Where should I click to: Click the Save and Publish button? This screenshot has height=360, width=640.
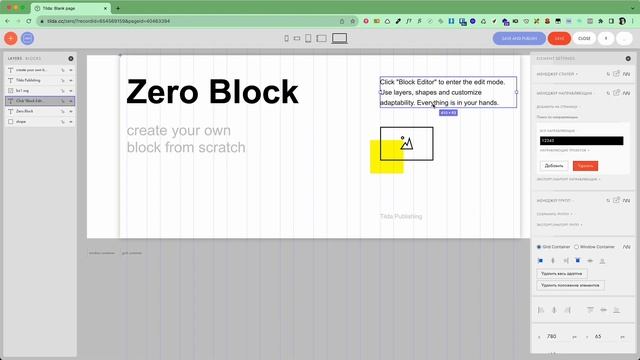519,38
